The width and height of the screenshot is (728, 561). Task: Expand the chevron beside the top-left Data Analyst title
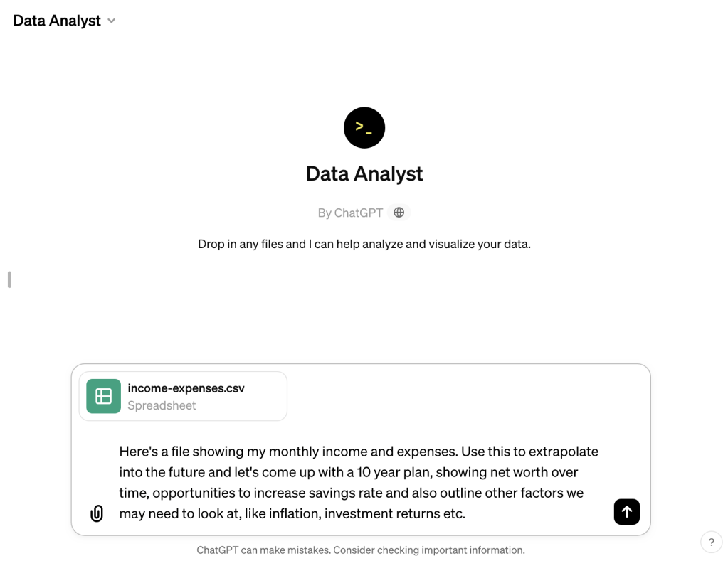point(112,21)
